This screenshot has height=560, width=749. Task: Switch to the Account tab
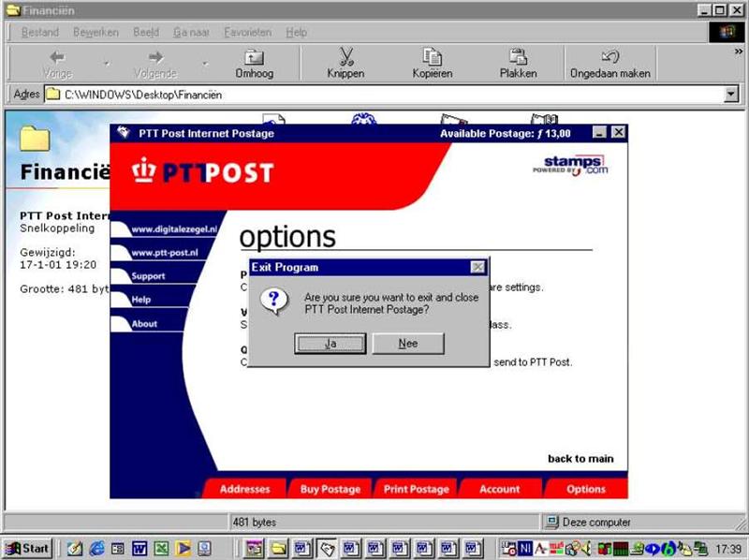(500, 489)
